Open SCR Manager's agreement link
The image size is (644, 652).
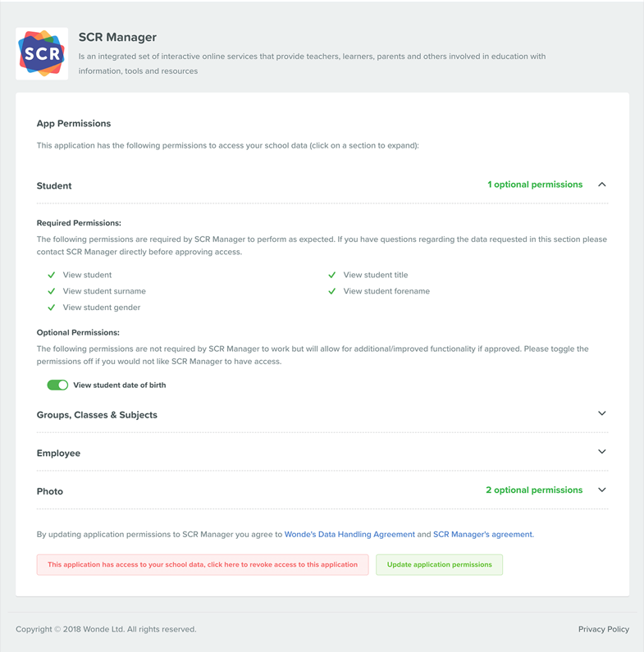(483, 535)
